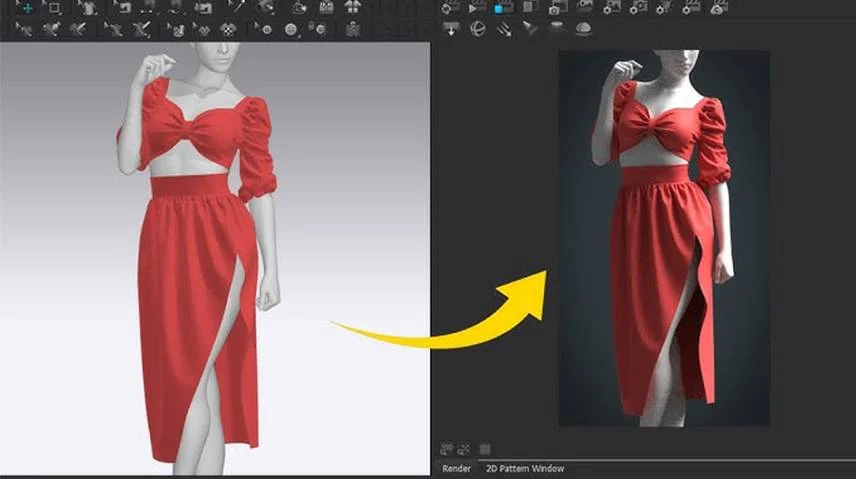Select the sewing machine tool icon
Screen dimensions: 856x479
[124, 8]
